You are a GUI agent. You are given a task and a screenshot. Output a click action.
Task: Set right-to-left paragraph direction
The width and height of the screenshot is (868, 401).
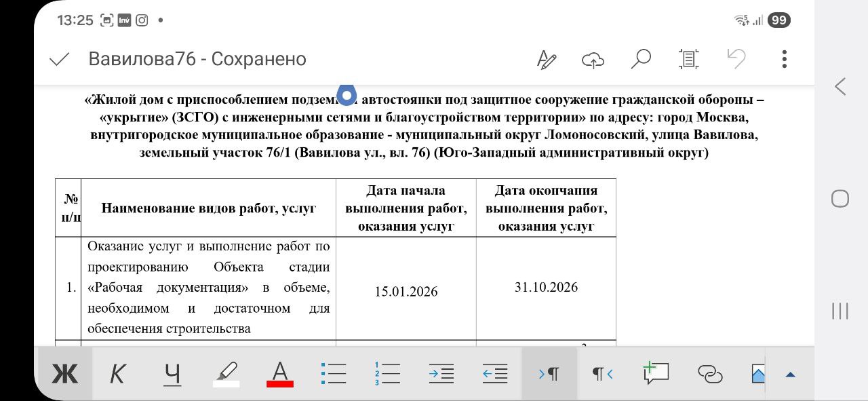click(603, 374)
